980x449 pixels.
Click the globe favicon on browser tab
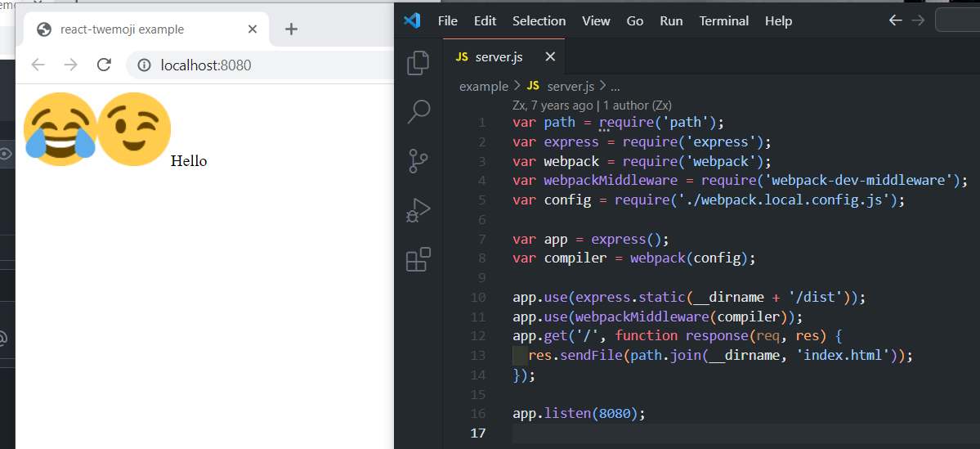[x=44, y=29]
